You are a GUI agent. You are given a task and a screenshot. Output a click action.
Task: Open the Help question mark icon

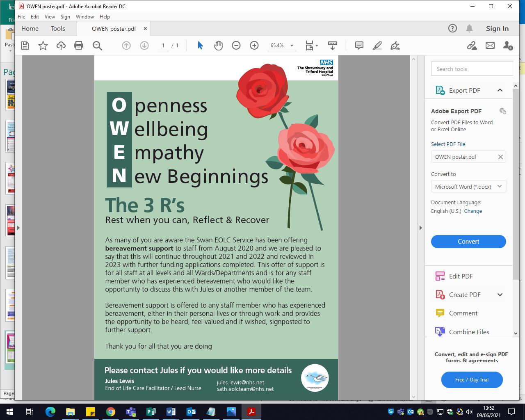tap(452, 28)
